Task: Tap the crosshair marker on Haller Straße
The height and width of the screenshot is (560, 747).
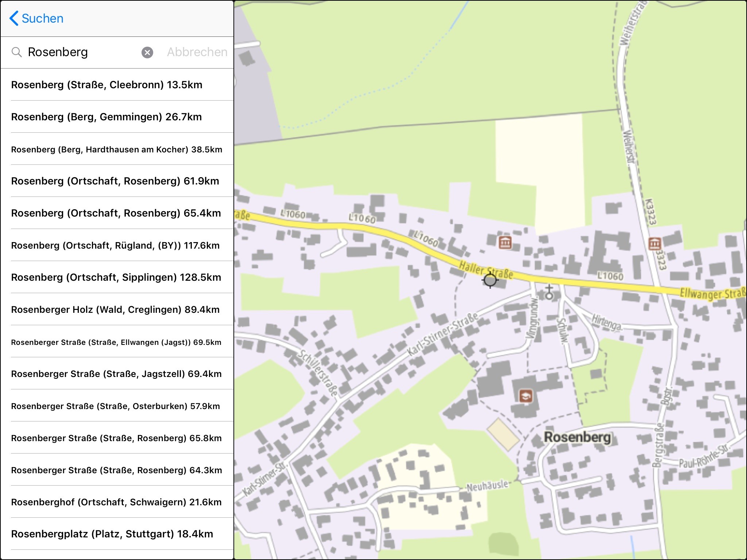Action: coord(490,280)
